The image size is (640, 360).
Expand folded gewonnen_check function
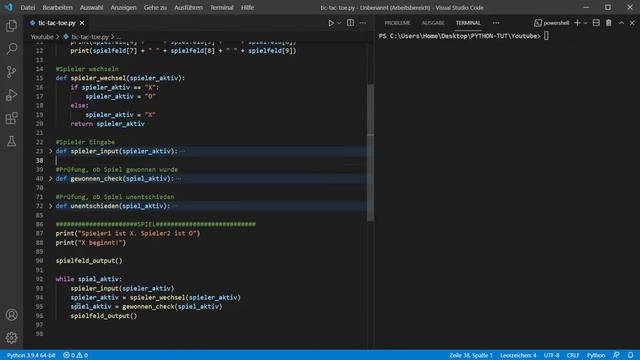point(51,178)
